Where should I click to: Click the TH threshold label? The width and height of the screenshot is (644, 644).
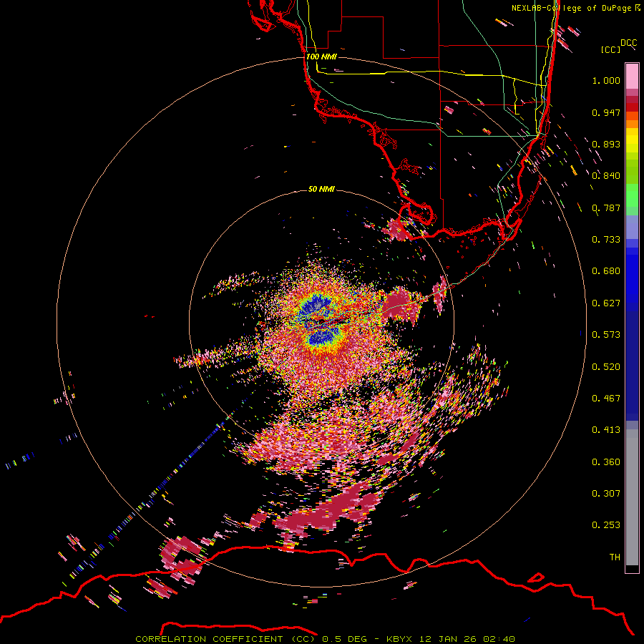tap(615, 557)
